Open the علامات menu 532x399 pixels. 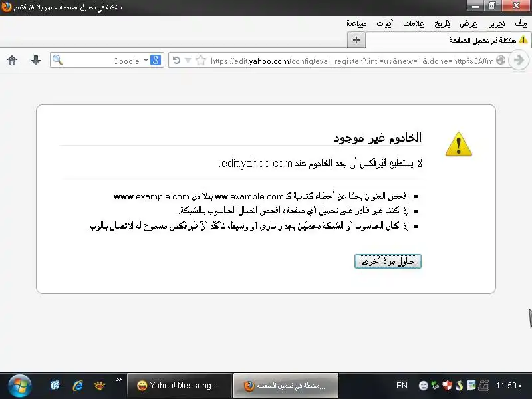(x=413, y=23)
